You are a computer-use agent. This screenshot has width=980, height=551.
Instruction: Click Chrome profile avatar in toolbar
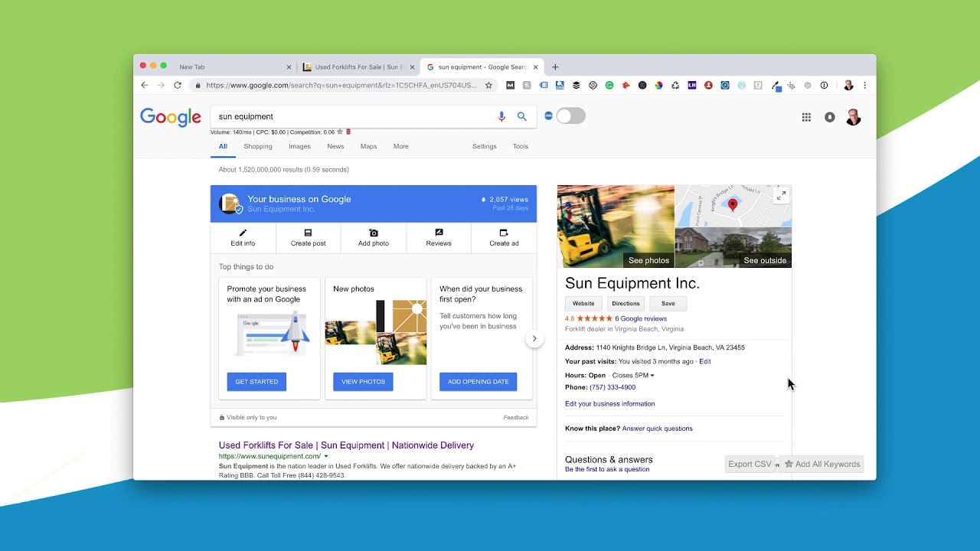(x=848, y=86)
